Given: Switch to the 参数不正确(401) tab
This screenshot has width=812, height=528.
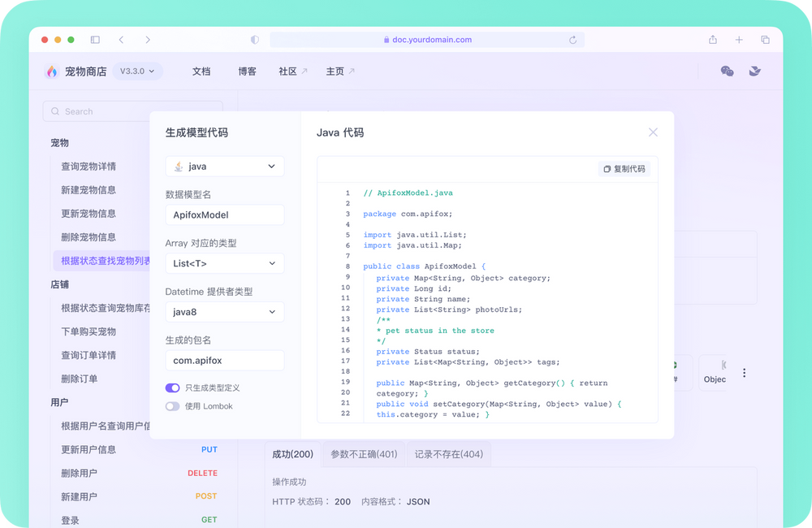Looking at the screenshot, I should 364,454.
